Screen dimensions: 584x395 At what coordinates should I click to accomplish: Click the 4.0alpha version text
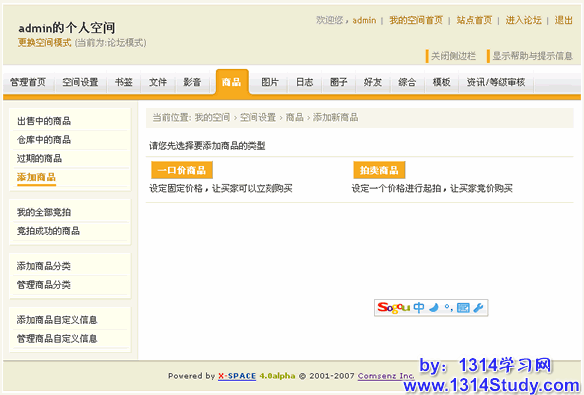click(x=277, y=376)
